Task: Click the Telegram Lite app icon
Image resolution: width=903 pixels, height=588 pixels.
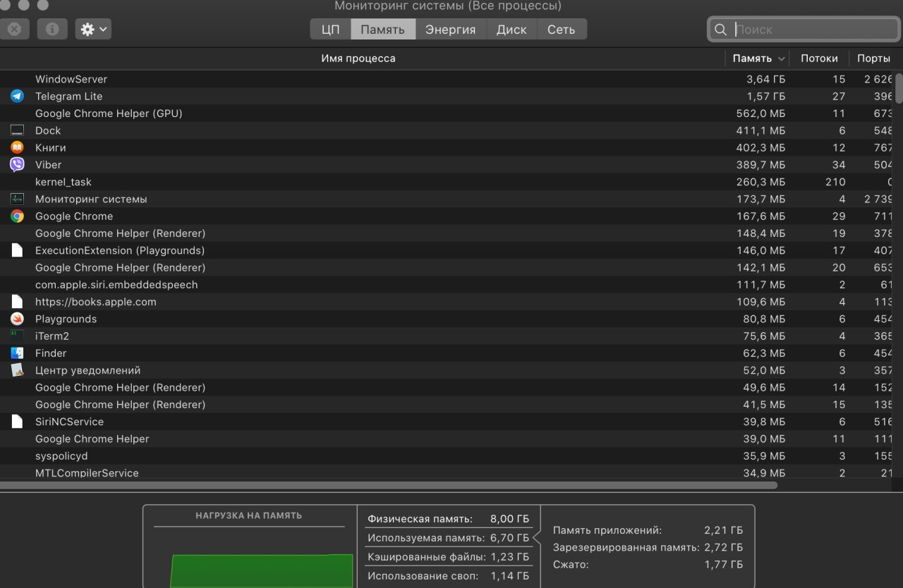Action: tap(17, 96)
